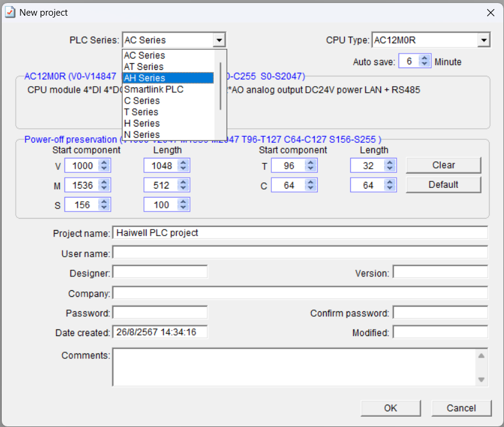The image size is (504, 427).
Task: Click the Auto save minute spinner
Action: 425,61
